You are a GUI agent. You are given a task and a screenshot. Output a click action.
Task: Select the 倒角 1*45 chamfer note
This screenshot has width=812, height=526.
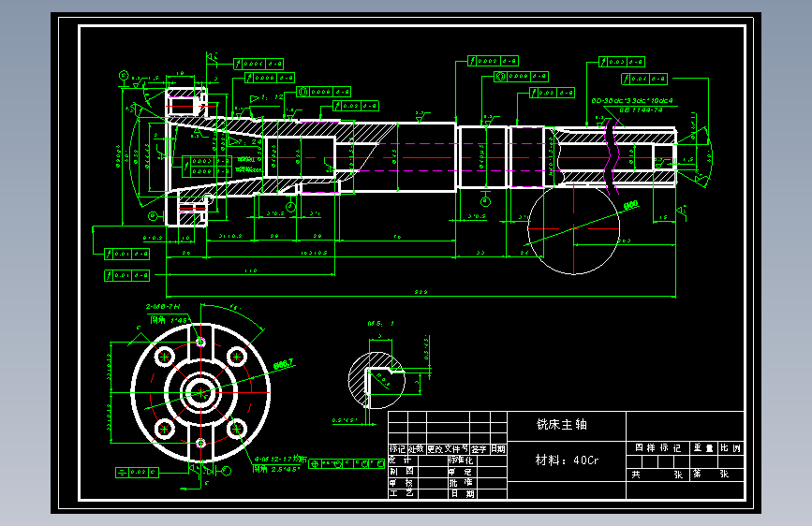coord(169,320)
